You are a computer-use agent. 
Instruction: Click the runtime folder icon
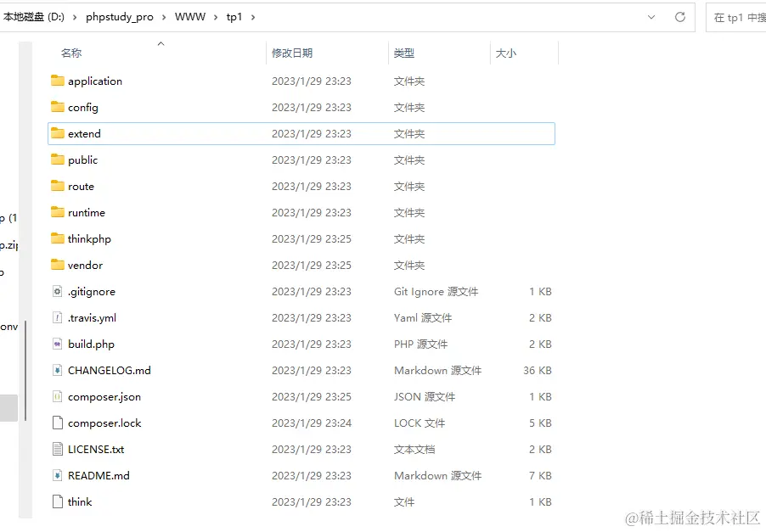point(58,212)
